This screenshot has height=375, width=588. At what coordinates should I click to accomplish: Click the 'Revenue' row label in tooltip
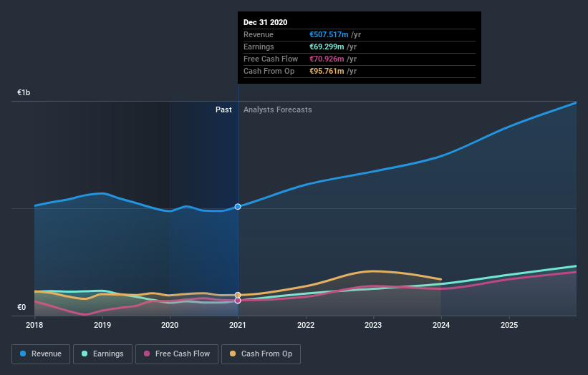click(259, 34)
